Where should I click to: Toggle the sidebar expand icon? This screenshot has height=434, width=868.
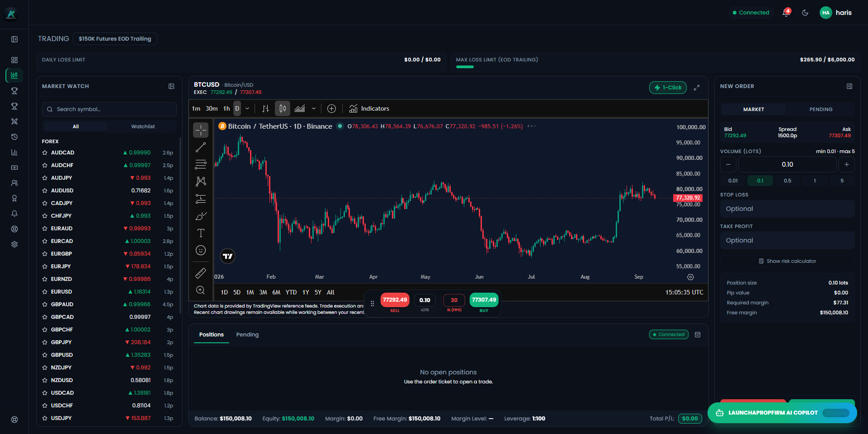[14, 39]
